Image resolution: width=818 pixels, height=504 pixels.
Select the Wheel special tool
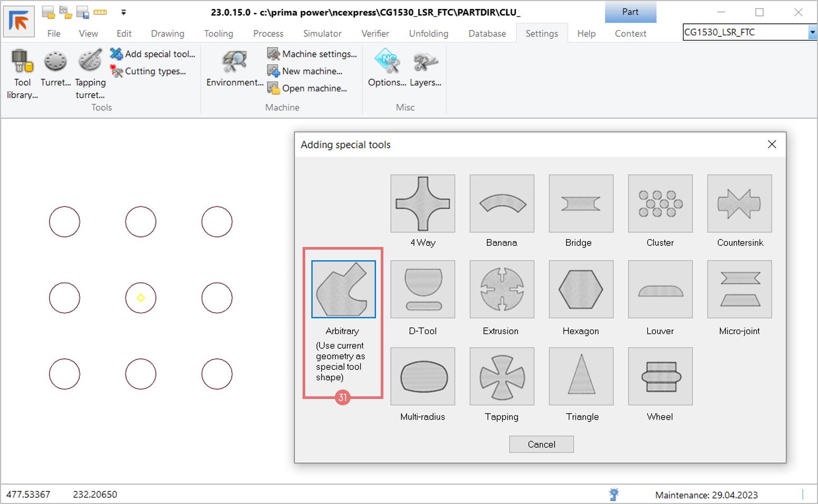[x=660, y=376]
